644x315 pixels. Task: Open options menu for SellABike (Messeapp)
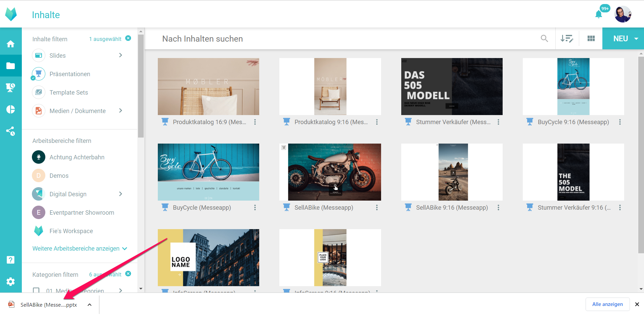click(x=377, y=208)
